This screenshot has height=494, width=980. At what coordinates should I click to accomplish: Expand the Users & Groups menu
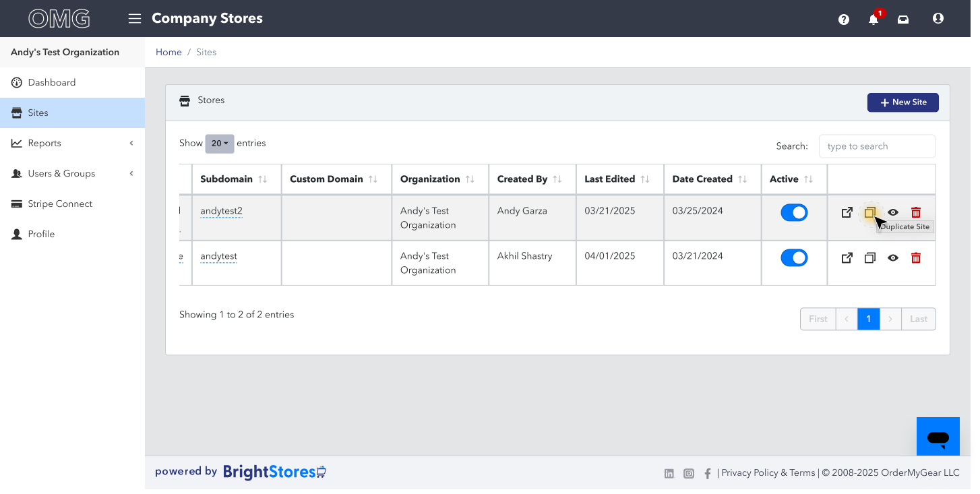pos(72,173)
